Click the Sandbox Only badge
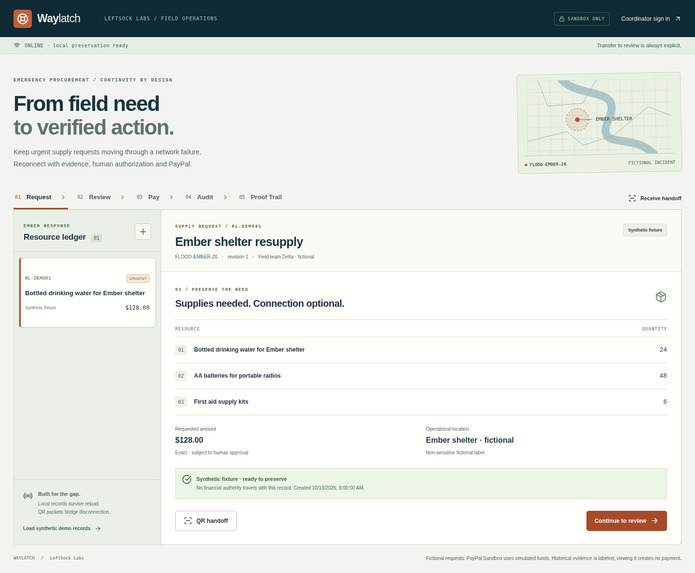The height and width of the screenshot is (573, 695). (x=582, y=19)
